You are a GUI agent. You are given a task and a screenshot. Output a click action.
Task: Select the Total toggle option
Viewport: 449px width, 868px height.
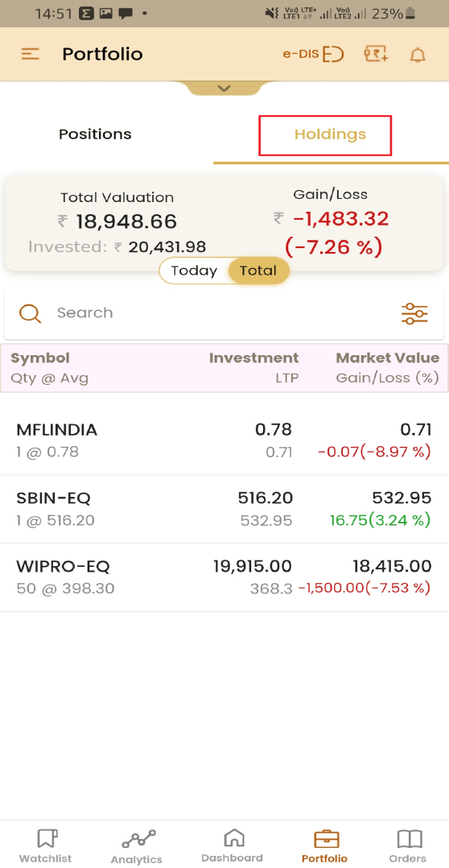[258, 271]
